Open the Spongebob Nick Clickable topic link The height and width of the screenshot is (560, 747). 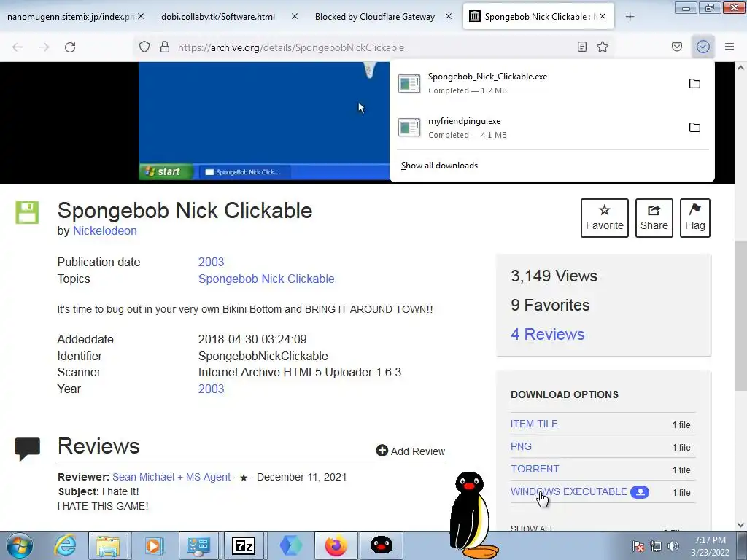pos(266,279)
